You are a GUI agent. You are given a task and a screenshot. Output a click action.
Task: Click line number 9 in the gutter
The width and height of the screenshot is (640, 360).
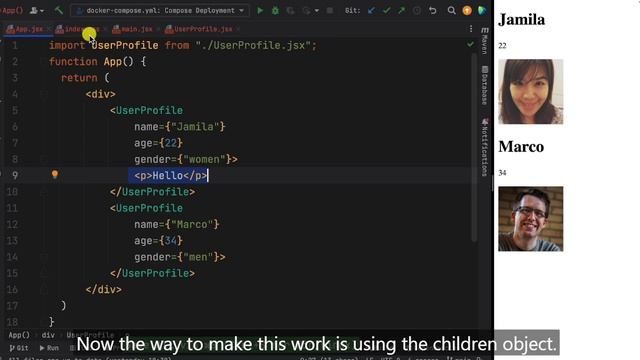click(15, 176)
